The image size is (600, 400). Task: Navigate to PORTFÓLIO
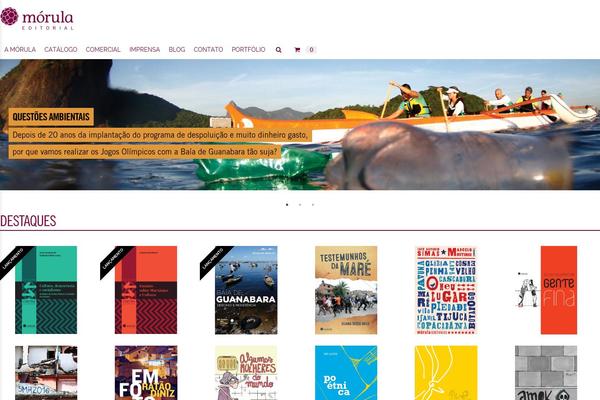point(248,50)
